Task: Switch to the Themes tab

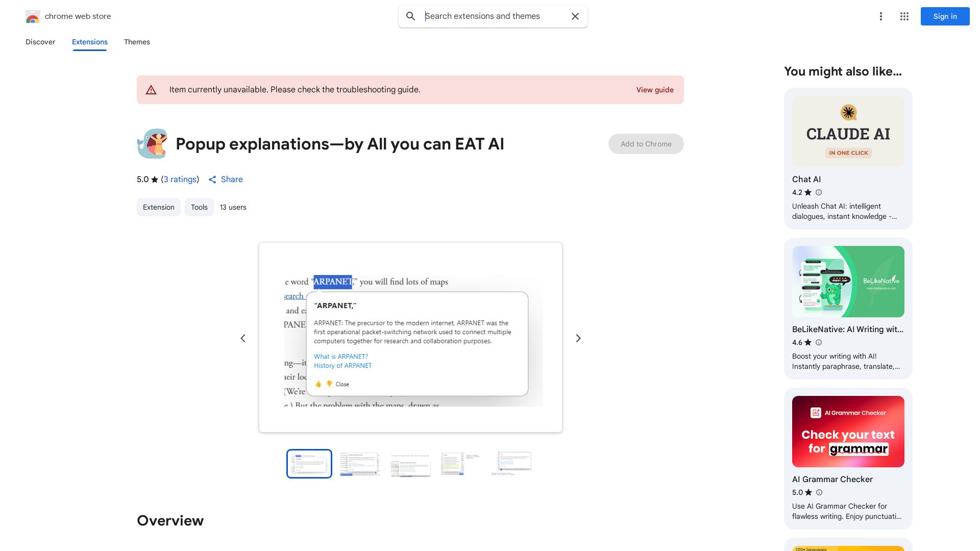Action: (137, 42)
